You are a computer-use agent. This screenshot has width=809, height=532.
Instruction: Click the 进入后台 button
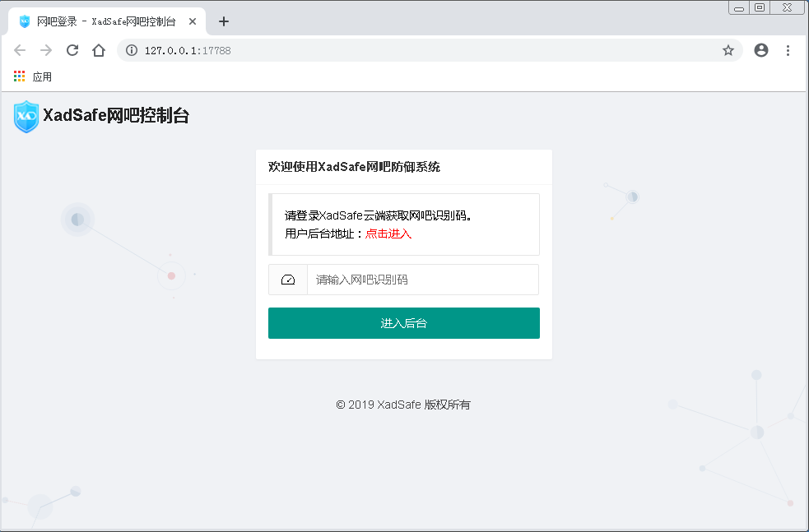404,323
